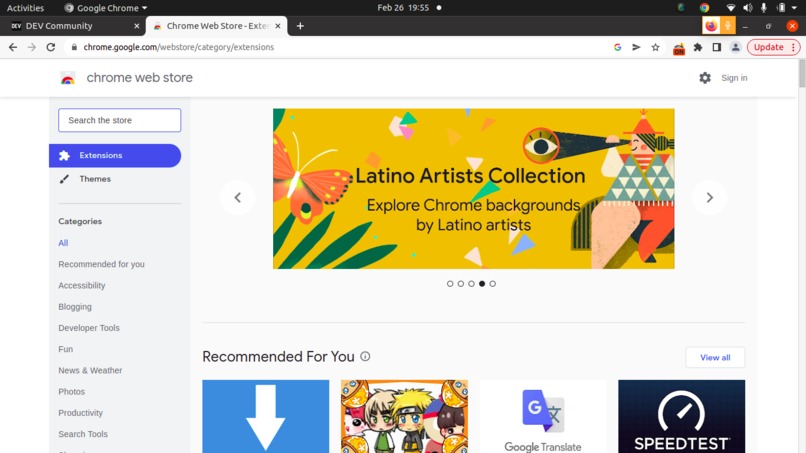Click View all for recommendations
The width and height of the screenshot is (806, 453).
pos(715,357)
